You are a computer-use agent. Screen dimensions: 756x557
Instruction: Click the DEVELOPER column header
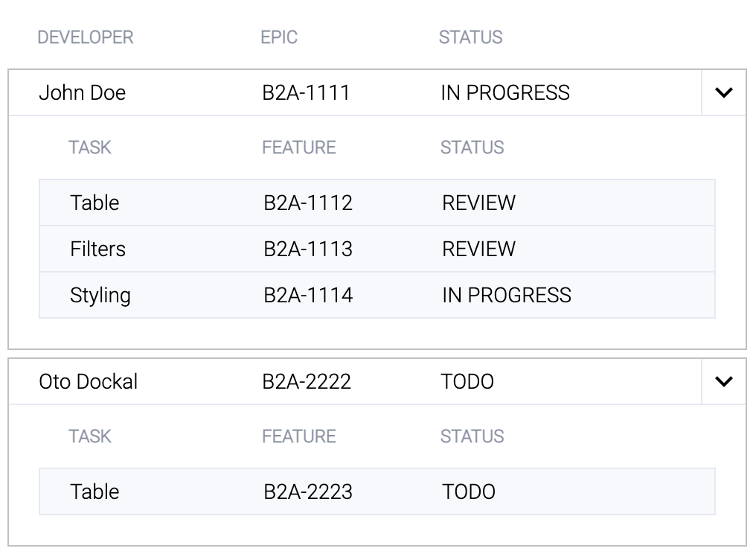coord(86,37)
